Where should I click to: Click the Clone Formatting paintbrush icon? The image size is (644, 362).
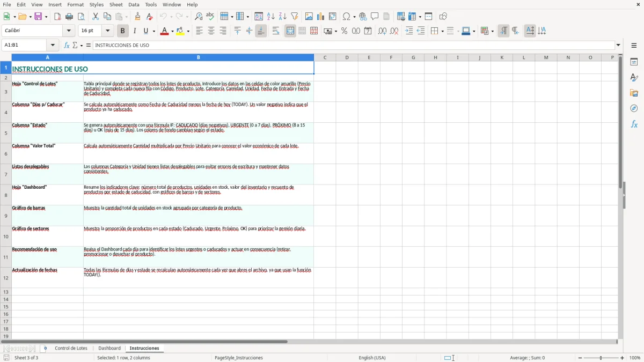pos(137,17)
